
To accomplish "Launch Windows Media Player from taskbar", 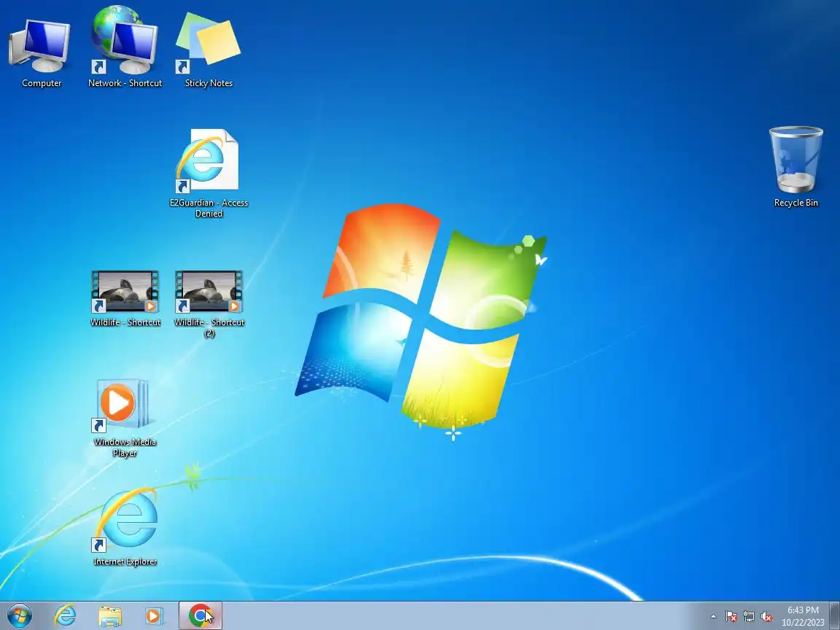I will [x=155, y=616].
